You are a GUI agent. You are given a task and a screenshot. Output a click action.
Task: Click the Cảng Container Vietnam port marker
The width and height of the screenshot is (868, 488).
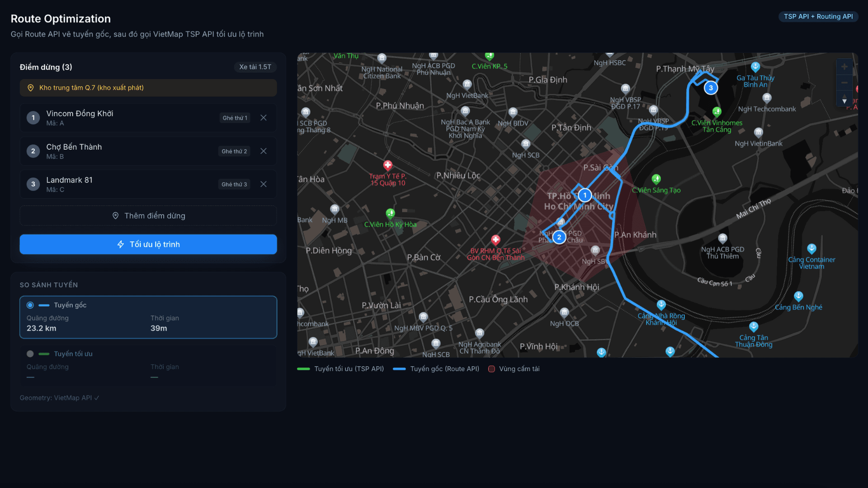[x=811, y=249]
